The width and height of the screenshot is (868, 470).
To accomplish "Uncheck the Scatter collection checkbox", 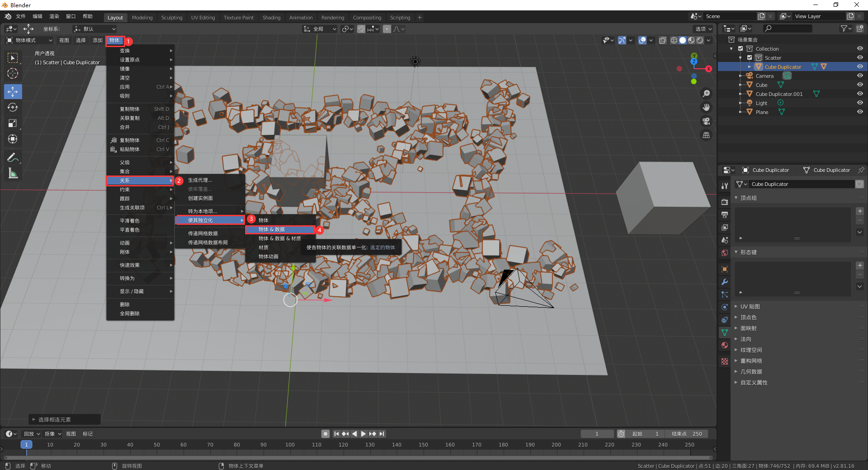I will click(x=750, y=58).
